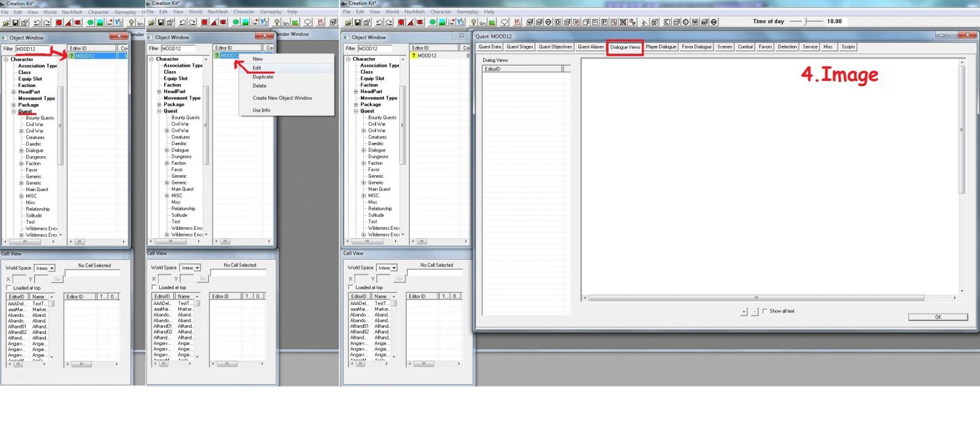Click lightbulb icon in middle Creation Kit toolbar
Viewport: 980px width, 427px height.
coord(276,23)
